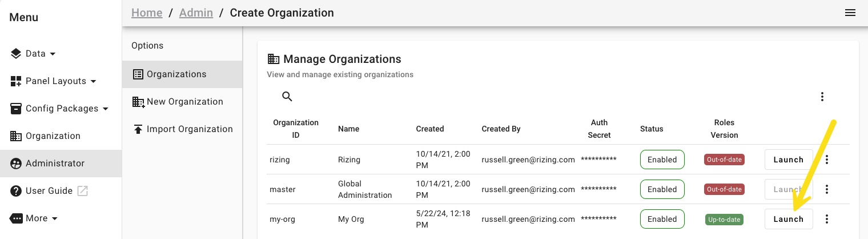Open the hamburger menu at top right

point(850,13)
